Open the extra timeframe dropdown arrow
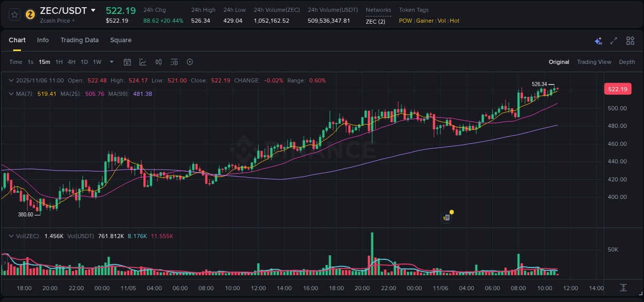Viewport: 644px width, 302px height. (x=111, y=62)
